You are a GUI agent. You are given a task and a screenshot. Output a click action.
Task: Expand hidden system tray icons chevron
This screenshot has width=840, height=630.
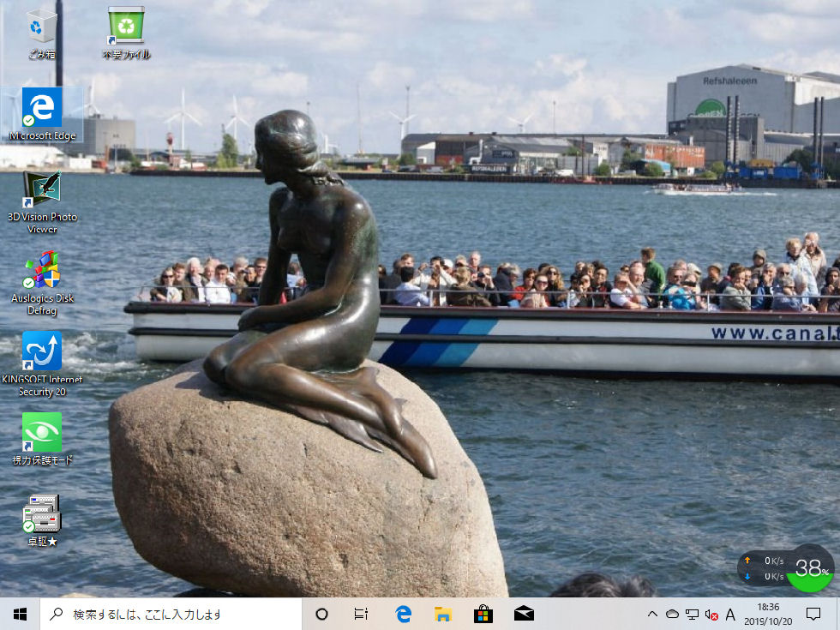tap(652, 615)
